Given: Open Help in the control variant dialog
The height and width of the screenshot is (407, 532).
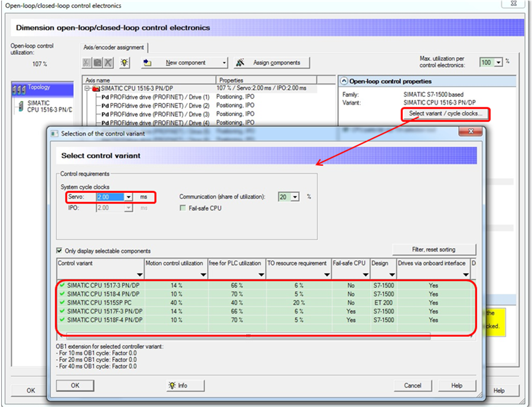Looking at the screenshot, I should pyautogui.click(x=456, y=385).
